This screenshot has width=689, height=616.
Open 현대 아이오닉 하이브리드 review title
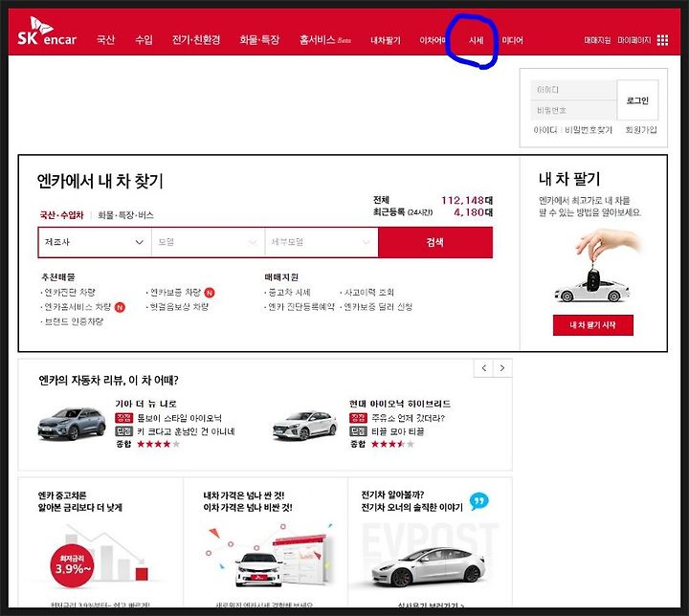(400, 404)
